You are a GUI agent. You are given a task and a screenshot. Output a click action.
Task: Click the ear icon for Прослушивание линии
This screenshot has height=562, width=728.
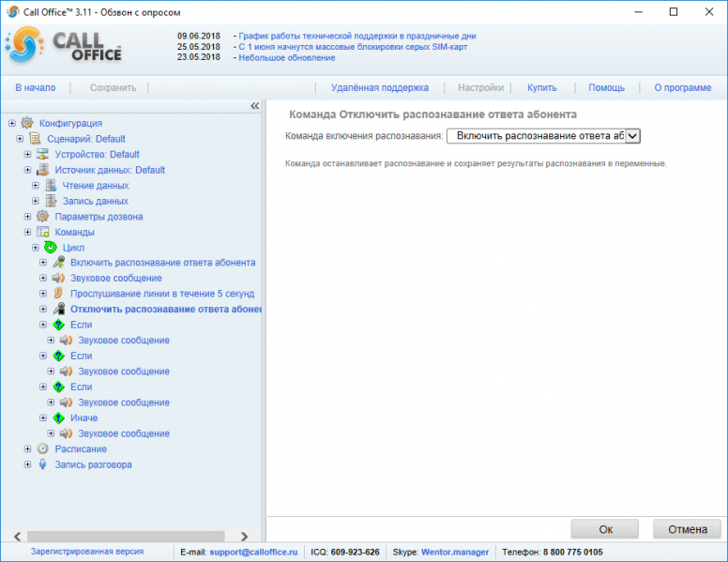[x=58, y=293]
